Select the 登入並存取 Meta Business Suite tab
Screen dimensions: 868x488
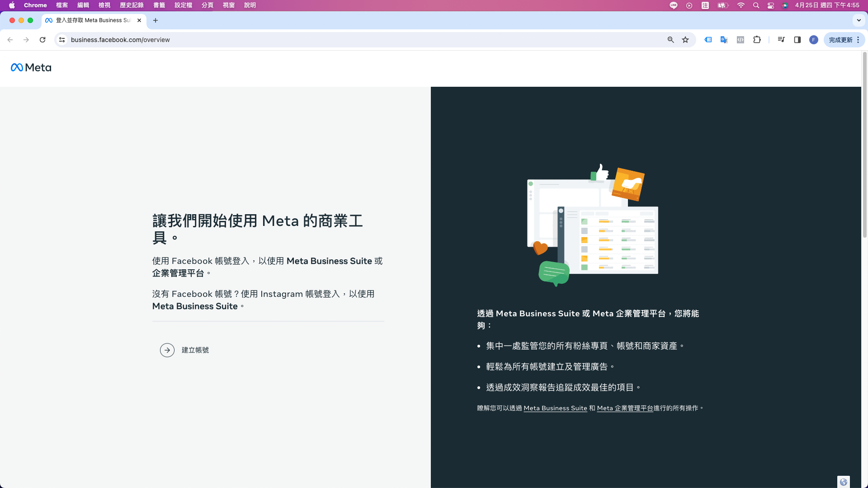93,20
